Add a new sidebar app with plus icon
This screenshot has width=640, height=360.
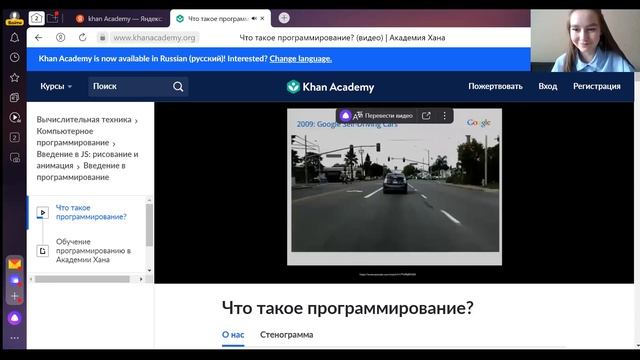(15, 296)
